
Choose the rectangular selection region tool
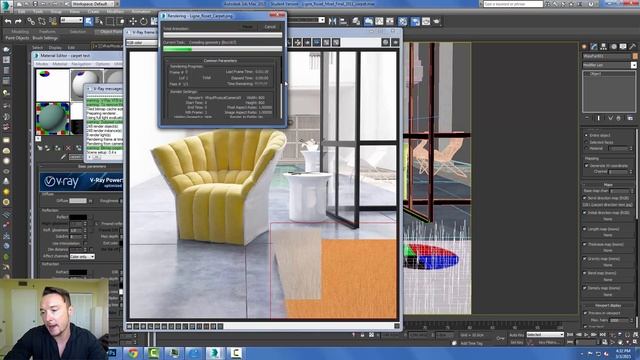click(110, 21)
